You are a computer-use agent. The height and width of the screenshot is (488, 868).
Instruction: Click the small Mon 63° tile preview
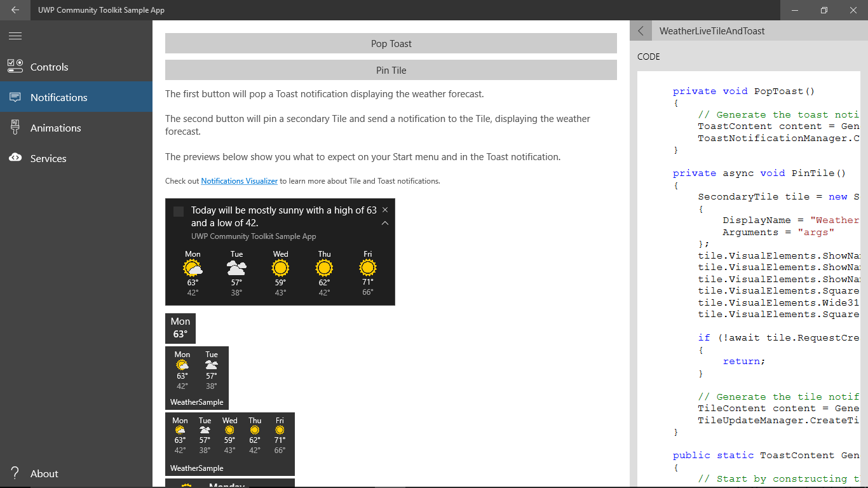[180, 328]
